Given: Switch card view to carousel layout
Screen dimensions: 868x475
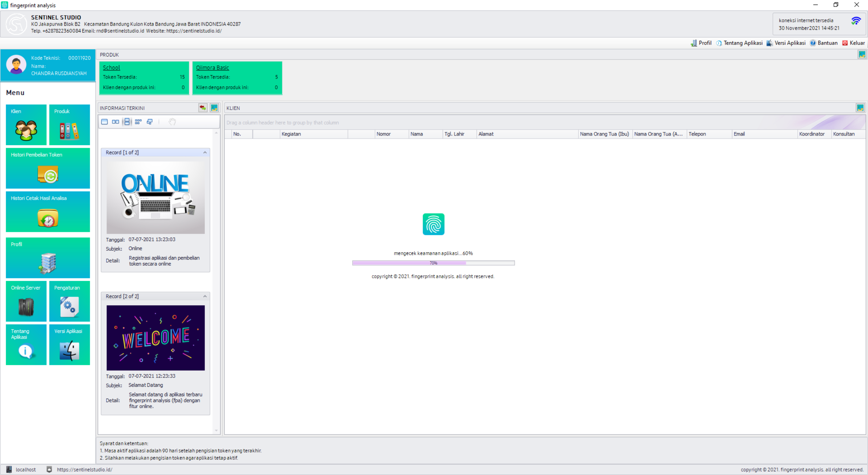Looking at the screenshot, I should [x=150, y=122].
